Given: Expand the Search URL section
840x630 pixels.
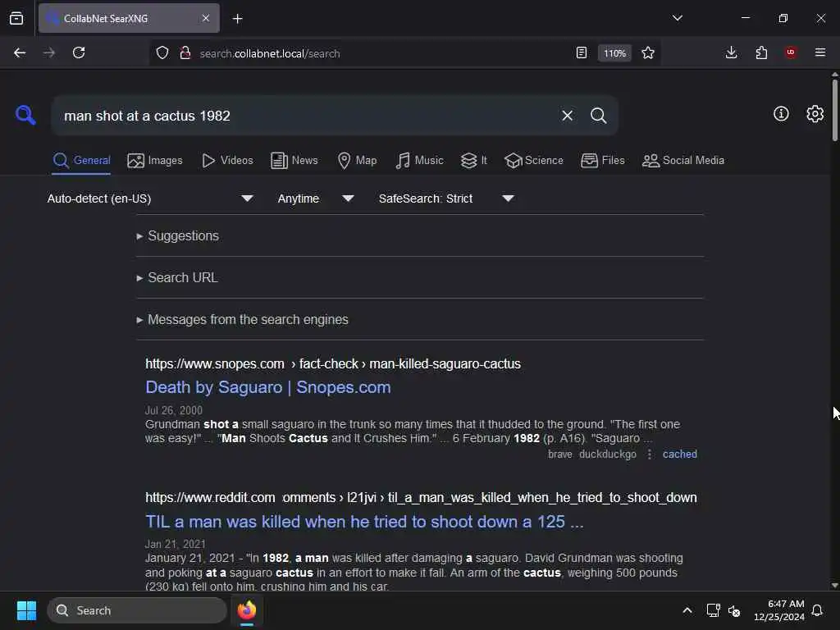Looking at the screenshot, I should [177, 277].
